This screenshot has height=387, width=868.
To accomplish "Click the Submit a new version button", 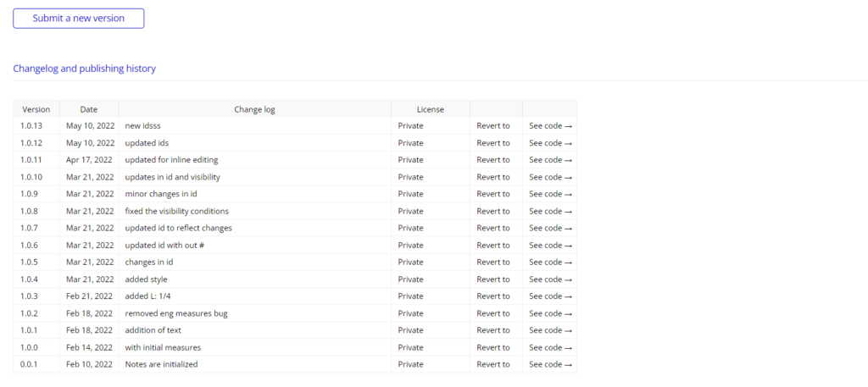I will [x=79, y=19].
